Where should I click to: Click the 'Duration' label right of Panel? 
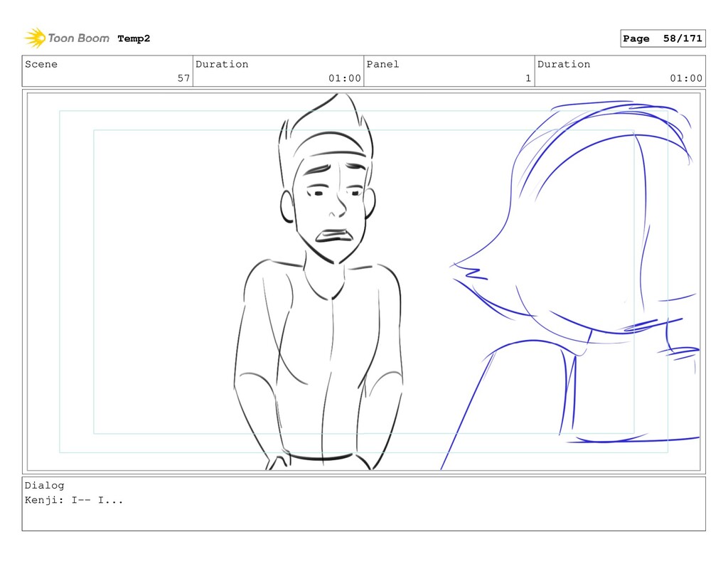564,64
